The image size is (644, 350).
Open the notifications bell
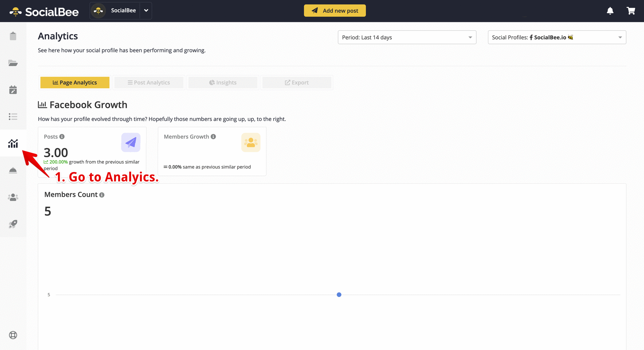(x=610, y=11)
